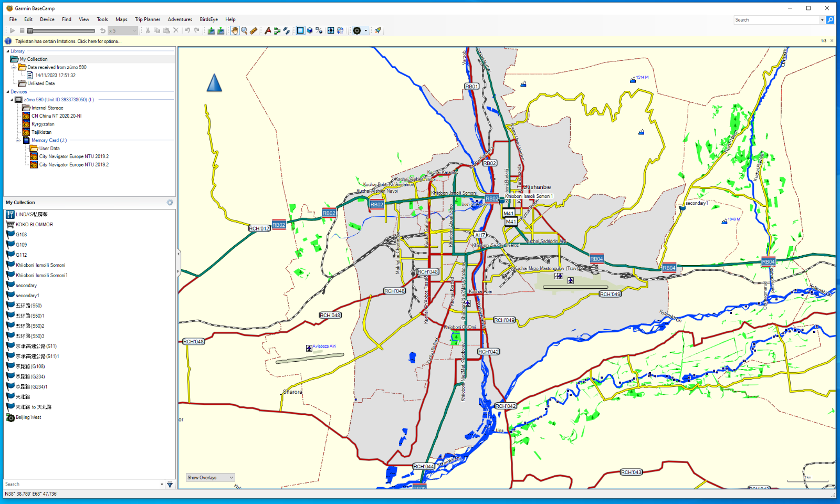Click the Cut scissors icon
The height and width of the screenshot is (504, 840).
(x=148, y=30)
